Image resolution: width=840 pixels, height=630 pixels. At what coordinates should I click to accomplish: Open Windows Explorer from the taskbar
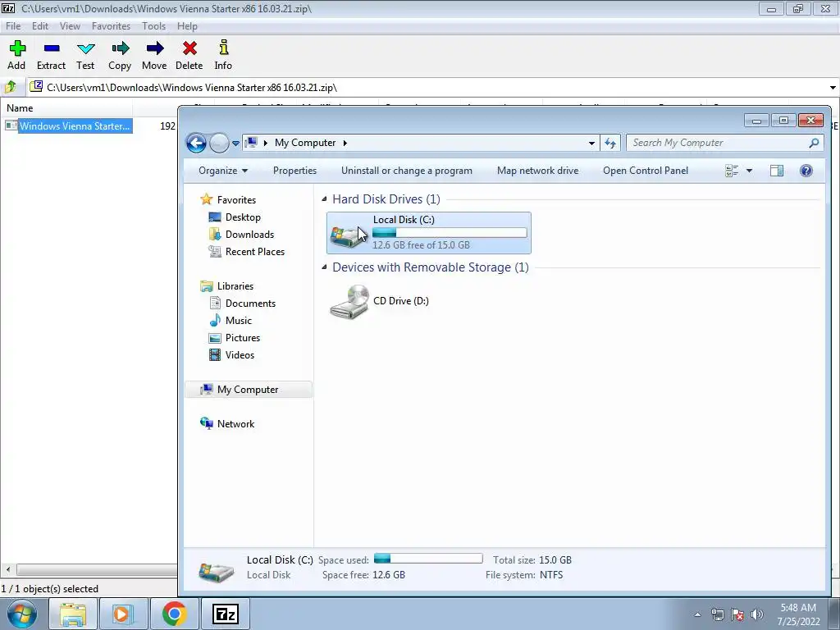tap(73, 614)
